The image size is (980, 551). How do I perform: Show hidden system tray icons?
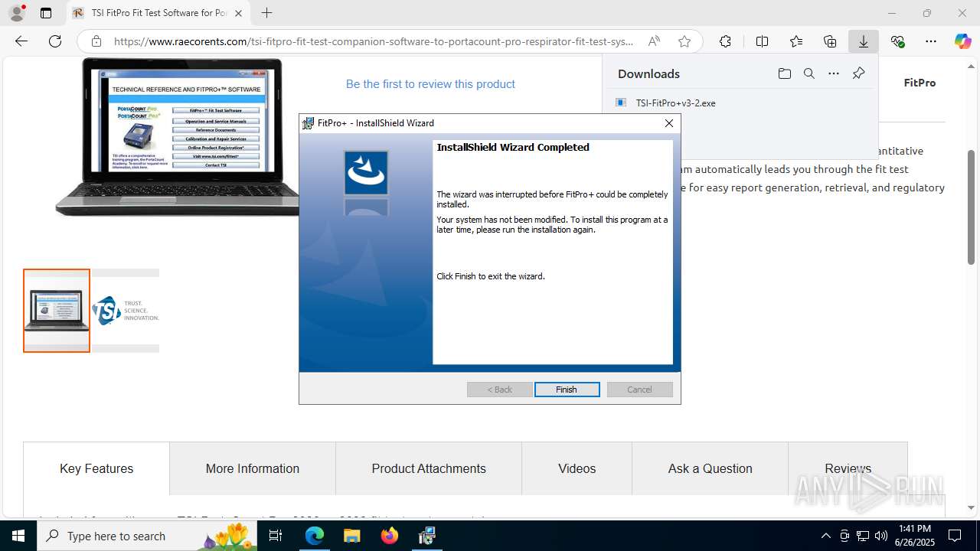(x=825, y=536)
